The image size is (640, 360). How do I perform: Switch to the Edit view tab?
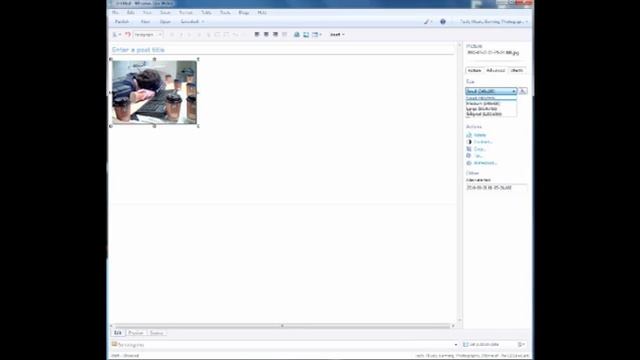tap(118, 333)
